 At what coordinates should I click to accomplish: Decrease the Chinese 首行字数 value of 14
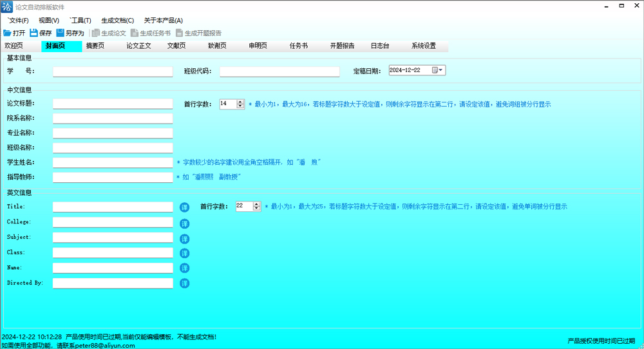240,106
